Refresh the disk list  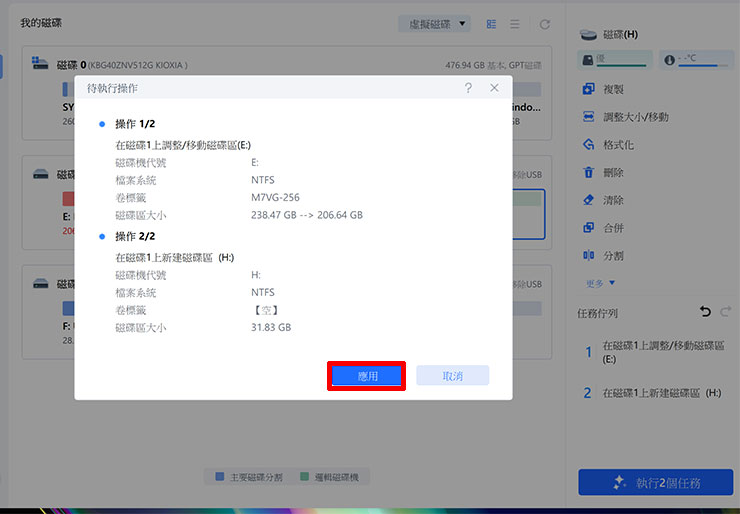click(x=545, y=24)
